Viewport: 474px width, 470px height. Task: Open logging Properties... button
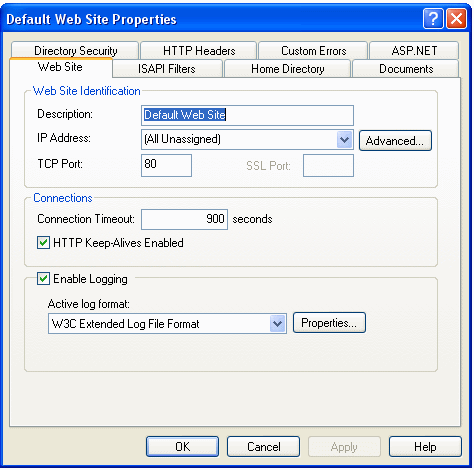point(329,323)
